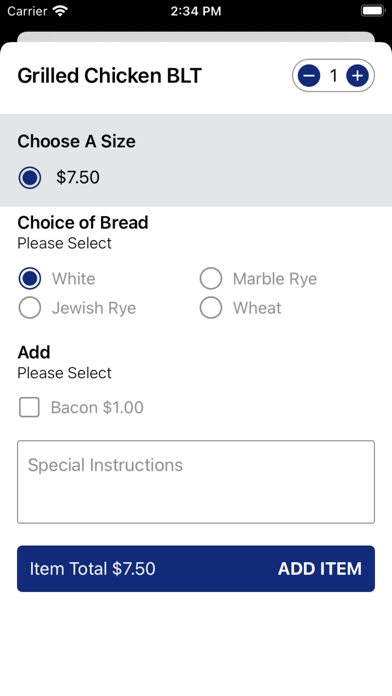Choose Jewish Rye bread option

coord(30,308)
